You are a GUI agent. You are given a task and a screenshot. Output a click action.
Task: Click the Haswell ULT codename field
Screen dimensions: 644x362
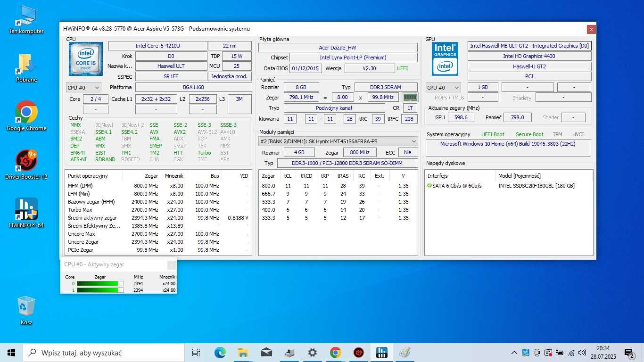click(171, 66)
